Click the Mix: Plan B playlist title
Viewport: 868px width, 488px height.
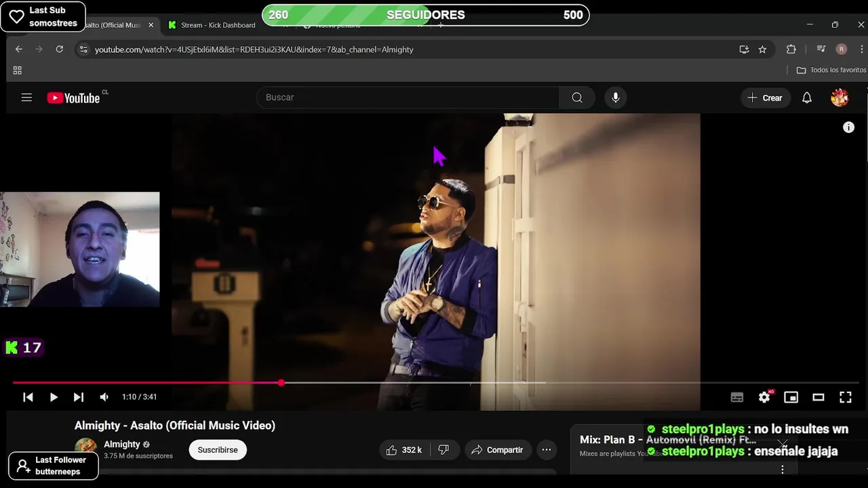click(668, 440)
